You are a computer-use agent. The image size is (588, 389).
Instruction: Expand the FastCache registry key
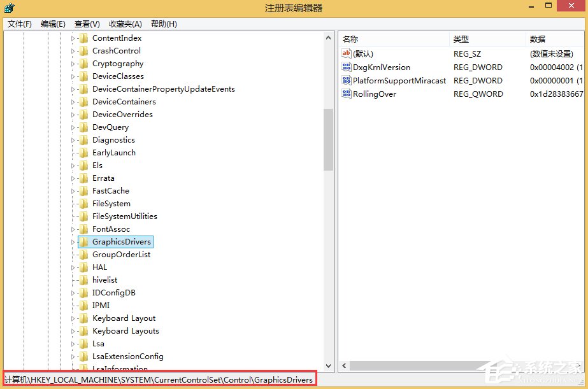(73, 190)
